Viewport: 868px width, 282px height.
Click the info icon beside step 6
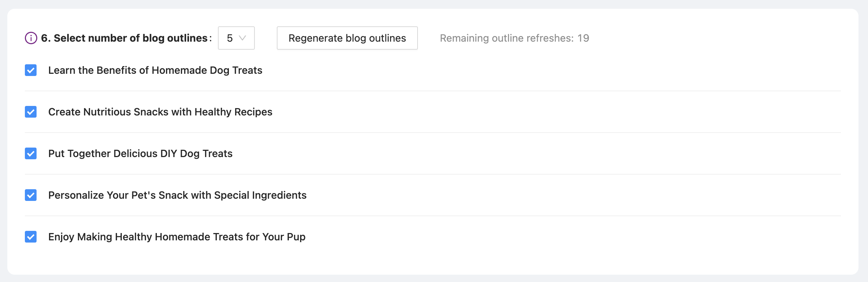[31, 38]
